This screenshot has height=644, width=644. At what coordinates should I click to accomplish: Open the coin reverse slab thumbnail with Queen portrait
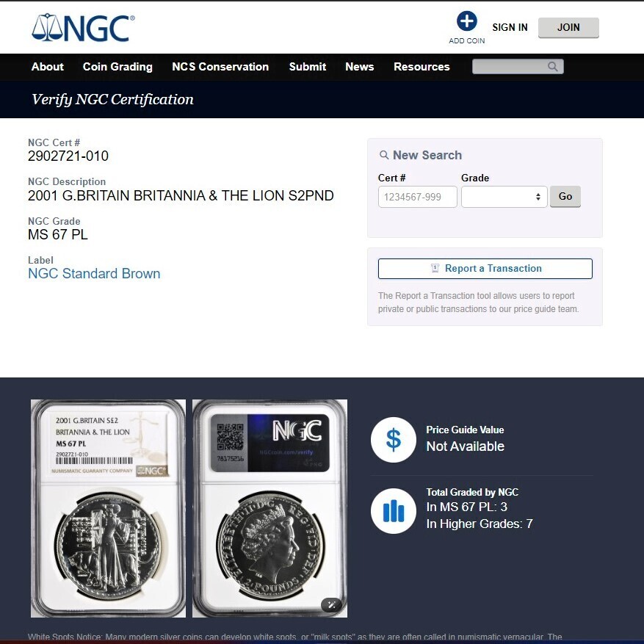pyautogui.click(x=269, y=508)
